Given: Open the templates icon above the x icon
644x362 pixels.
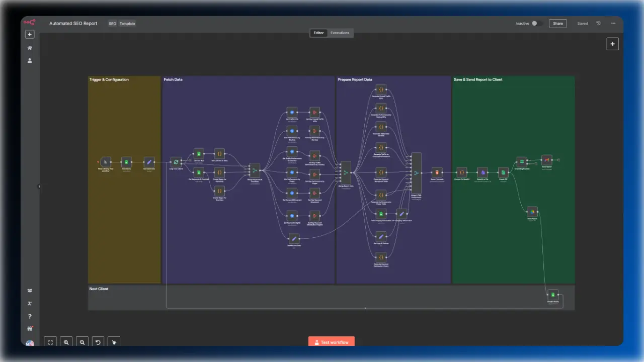Looking at the screenshot, I should 30,291.
